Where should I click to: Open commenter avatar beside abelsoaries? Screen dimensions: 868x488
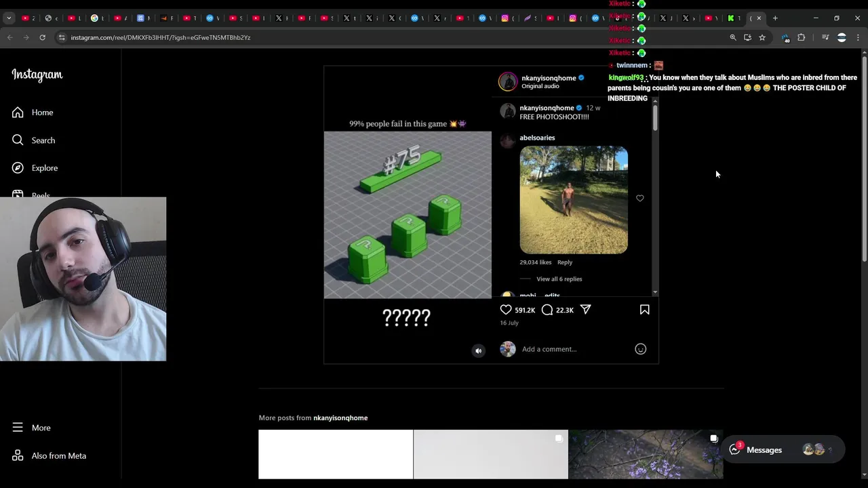pyautogui.click(x=508, y=140)
